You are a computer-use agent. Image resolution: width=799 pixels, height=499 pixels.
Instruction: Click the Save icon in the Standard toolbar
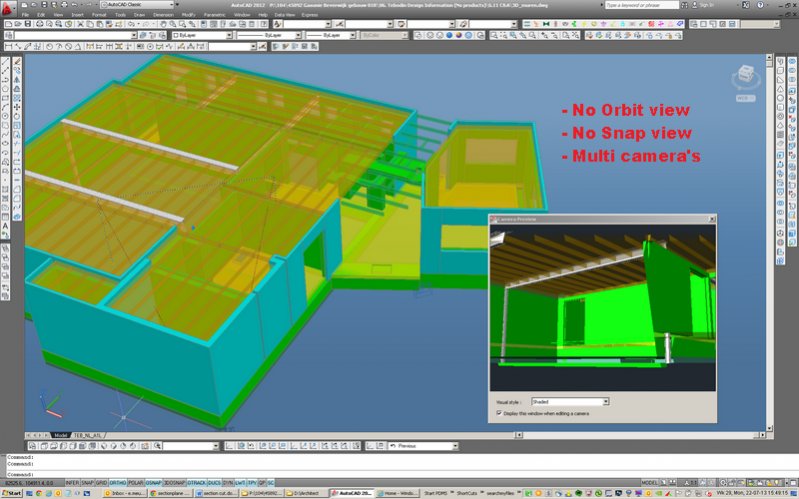pos(28,24)
